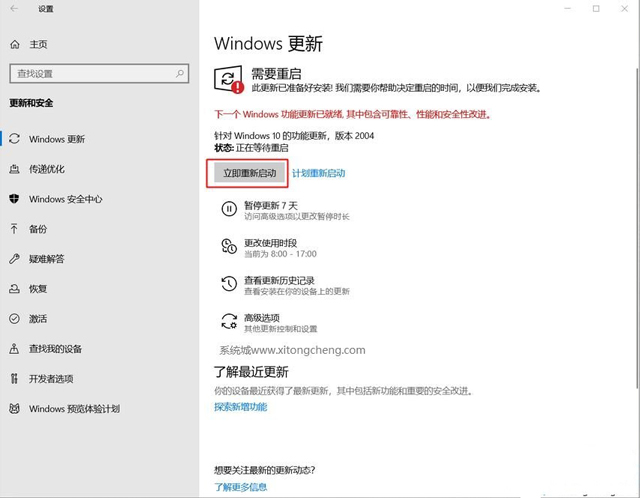Open 开发者选项 settings
Screen dimensions: 640x498
coord(51,379)
